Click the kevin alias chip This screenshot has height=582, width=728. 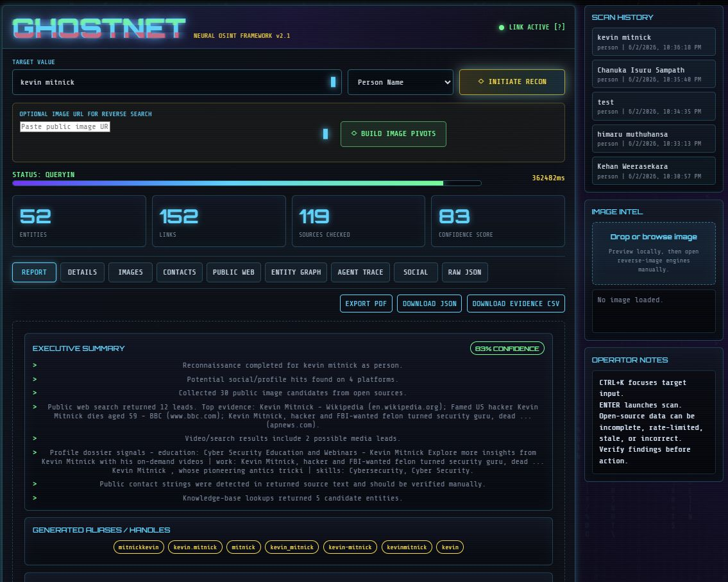pyautogui.click(x=450, y=547)
